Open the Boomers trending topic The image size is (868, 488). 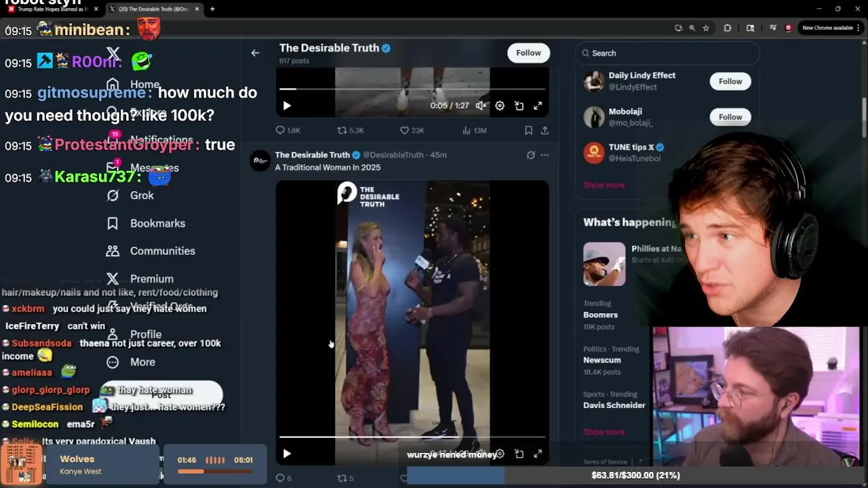pyautogui.click(x=601, y=314)
